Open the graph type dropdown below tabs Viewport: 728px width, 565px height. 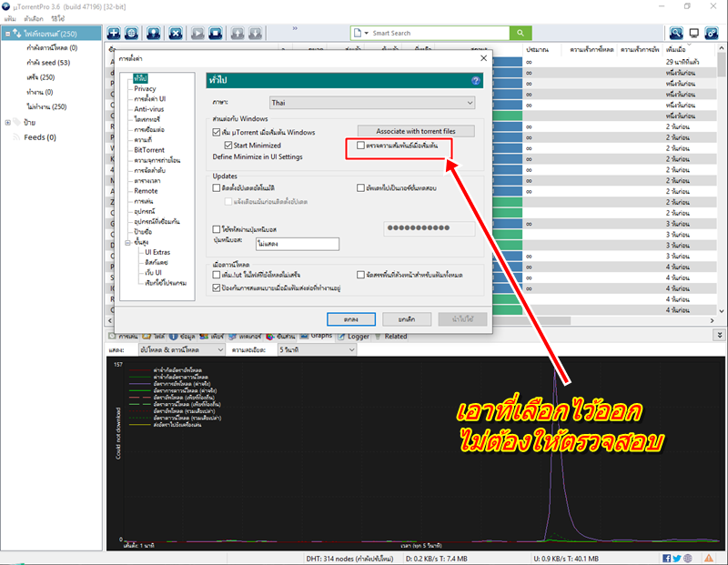coord(181,349)
